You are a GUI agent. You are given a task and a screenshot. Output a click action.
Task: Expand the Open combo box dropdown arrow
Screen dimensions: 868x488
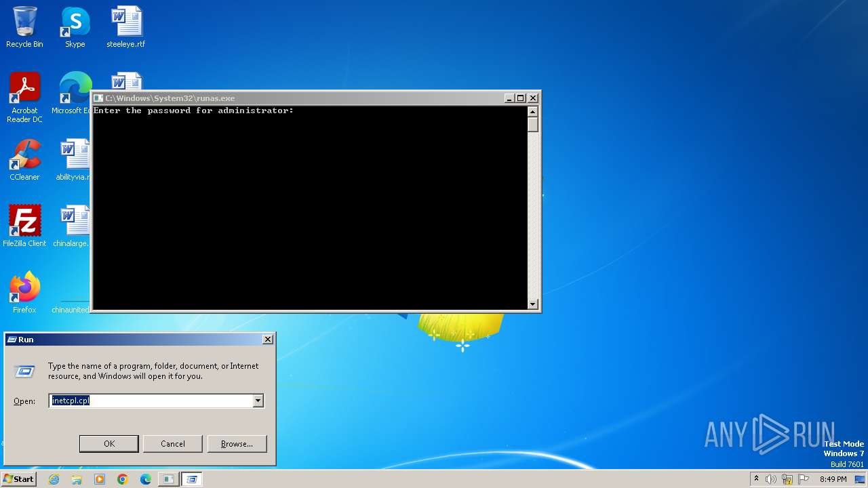click(x=258, y=401)
